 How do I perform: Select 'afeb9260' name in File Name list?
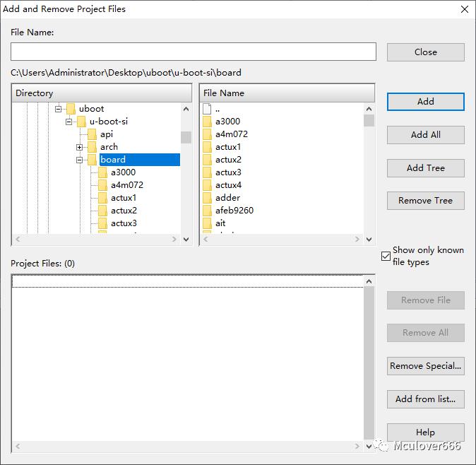tap(234, 211)
